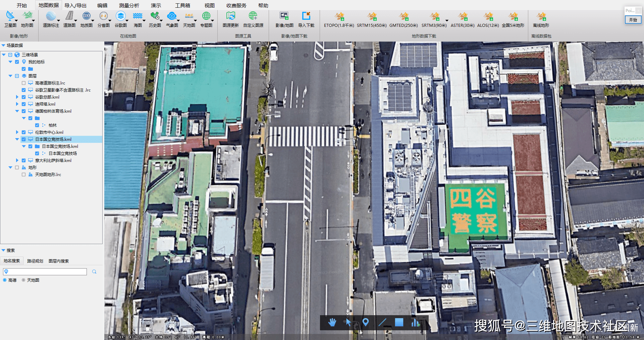The image size is (644, 340).
Task: Click the bar chart tool on map
Action: pos(416,323)
